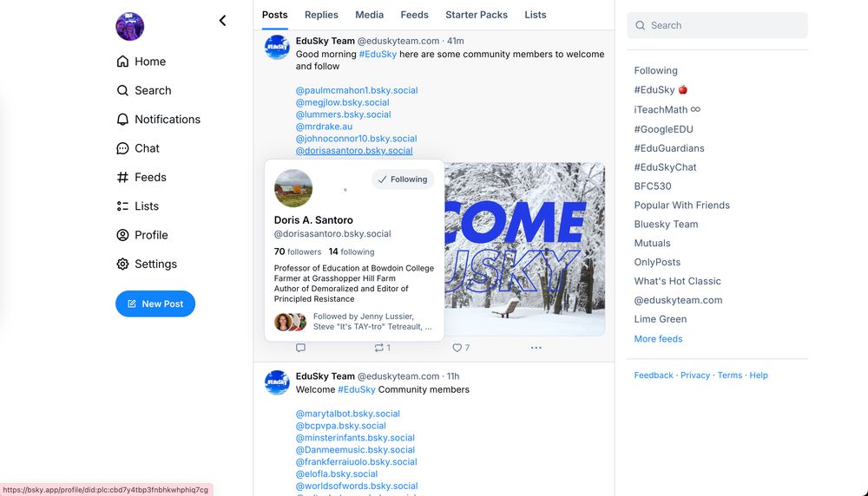868x496 pixels.
Task: Open the #EduGuardians feed
Action: 668,148
